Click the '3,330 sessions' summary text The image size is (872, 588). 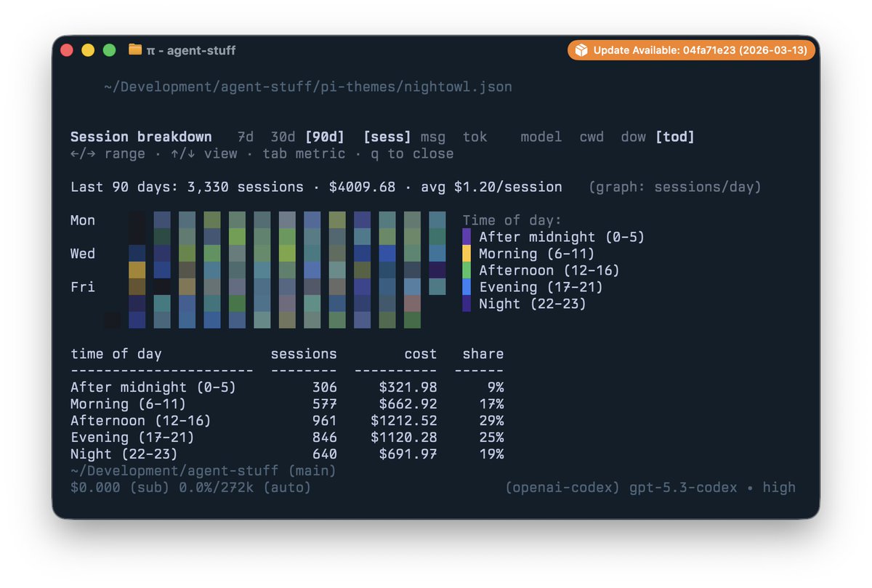pyautogui.click(x=246, y=187)
